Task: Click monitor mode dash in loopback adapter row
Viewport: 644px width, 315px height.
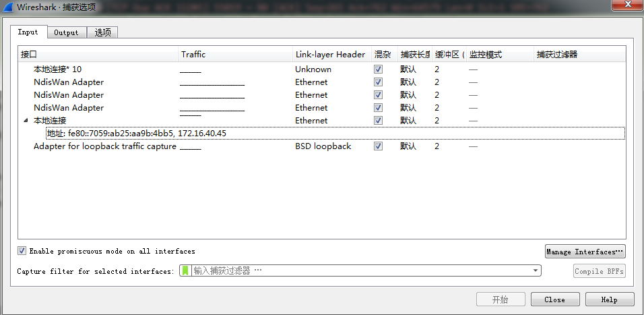Action: coord(473,146)
